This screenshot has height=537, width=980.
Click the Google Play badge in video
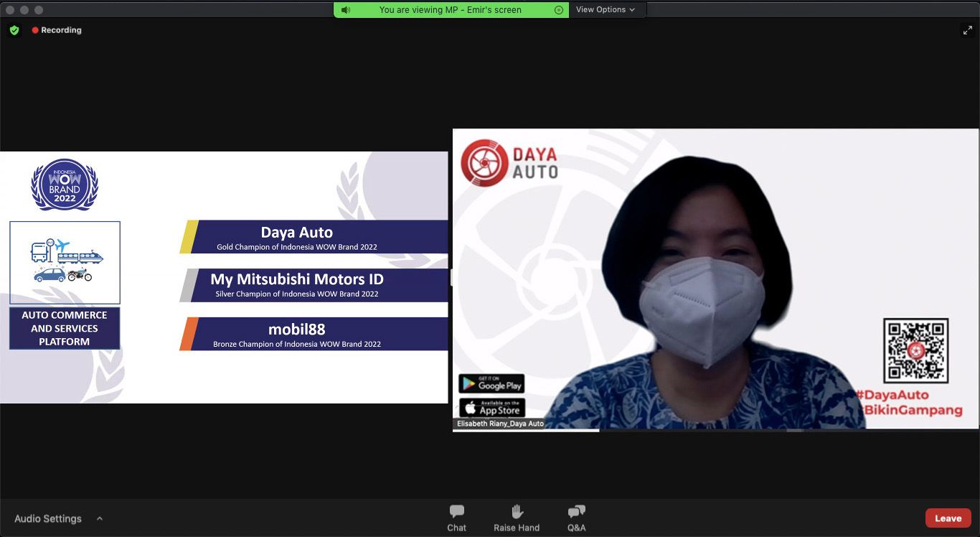pyautogui.click(x=491, y=383)
